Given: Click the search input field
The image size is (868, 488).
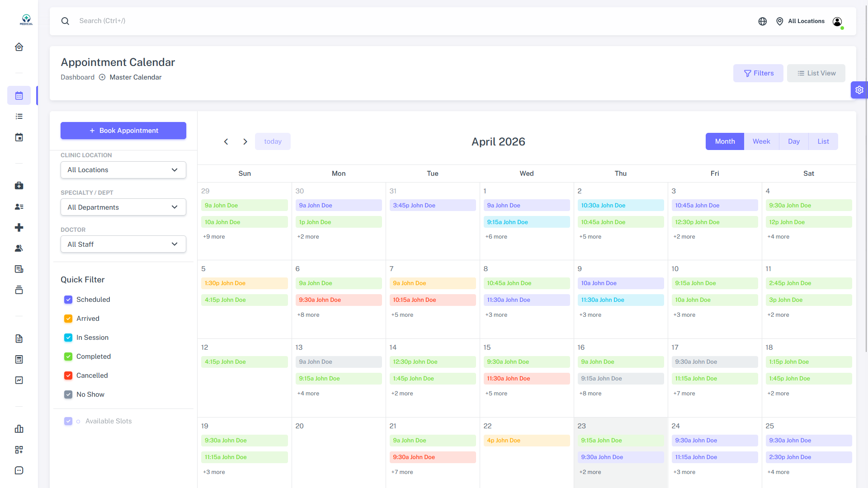Looking at the screenshot, I should click(407, 21).
